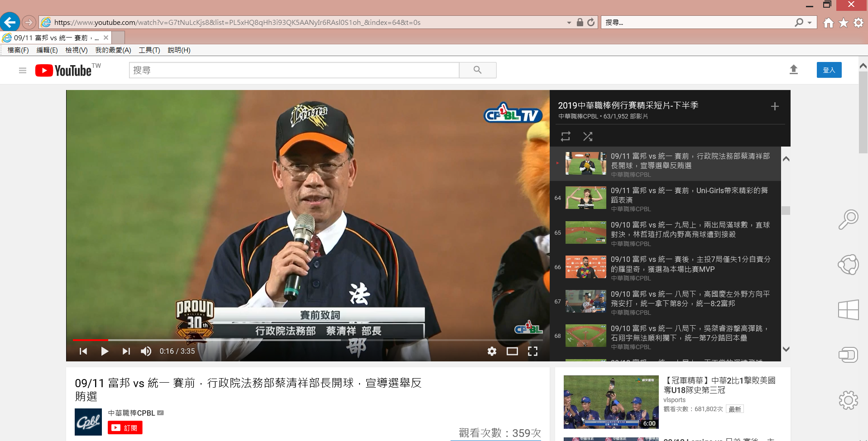
Task: Open video settings gear in player
Action: 492,351
